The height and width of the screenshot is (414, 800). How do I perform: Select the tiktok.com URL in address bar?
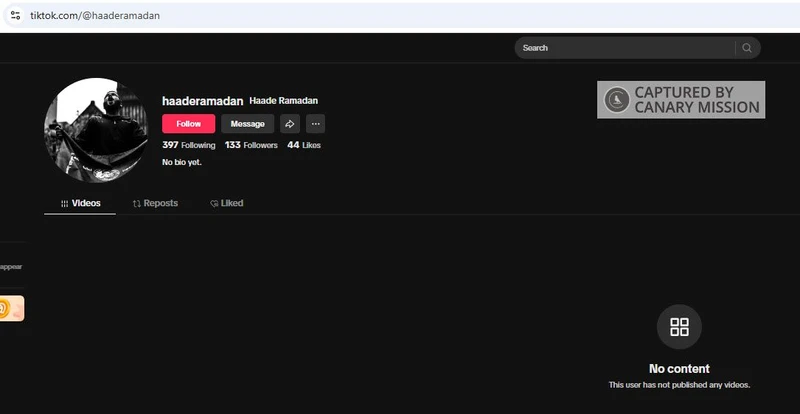[95, 15]
